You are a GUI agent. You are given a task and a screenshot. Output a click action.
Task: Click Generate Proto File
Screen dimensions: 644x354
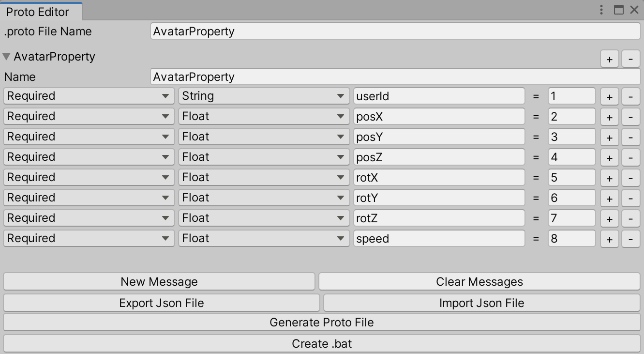coord(321,322)
